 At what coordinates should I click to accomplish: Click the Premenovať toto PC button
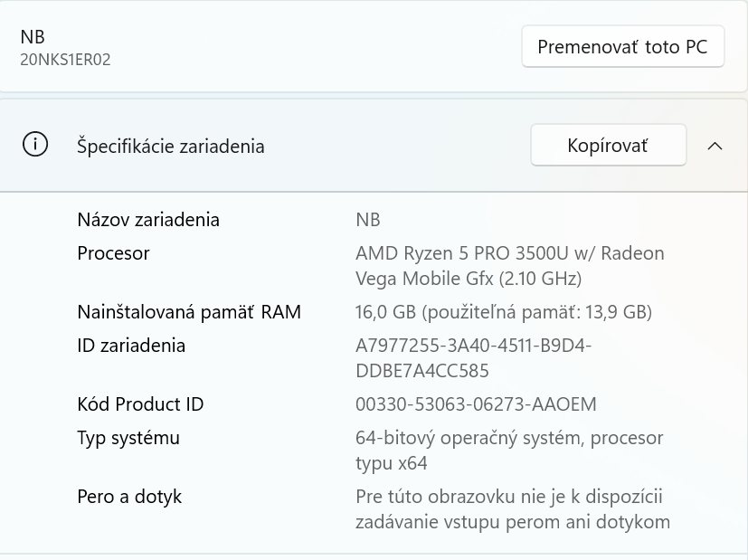[622, 46]
